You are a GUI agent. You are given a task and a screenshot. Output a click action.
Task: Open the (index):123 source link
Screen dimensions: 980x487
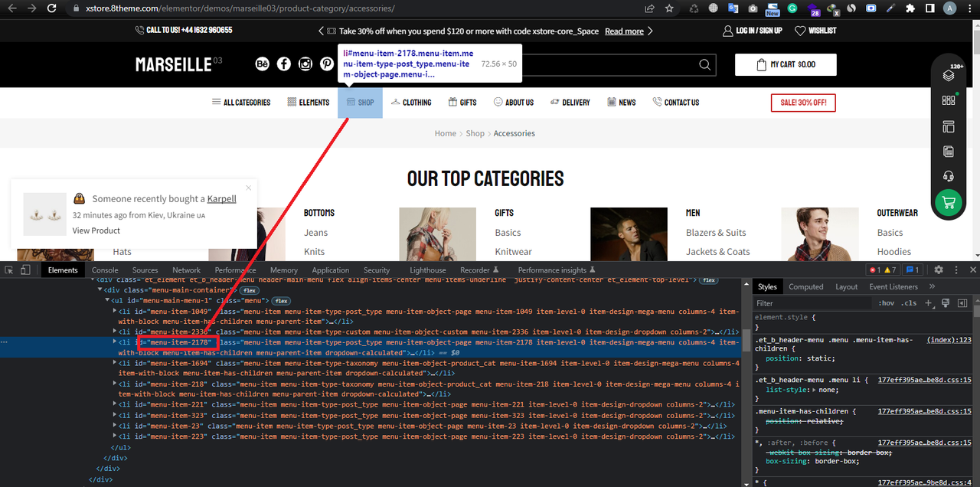[x=949, y=339]
